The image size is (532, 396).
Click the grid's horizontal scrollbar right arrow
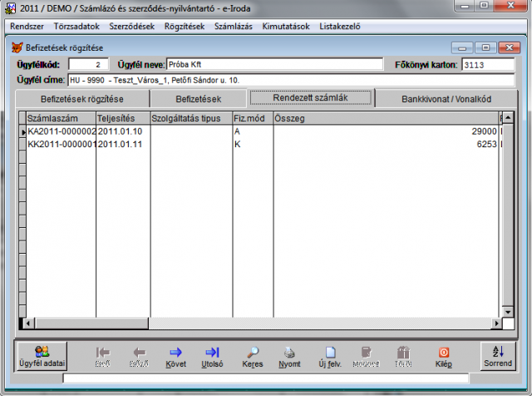[x=496, y=323]
